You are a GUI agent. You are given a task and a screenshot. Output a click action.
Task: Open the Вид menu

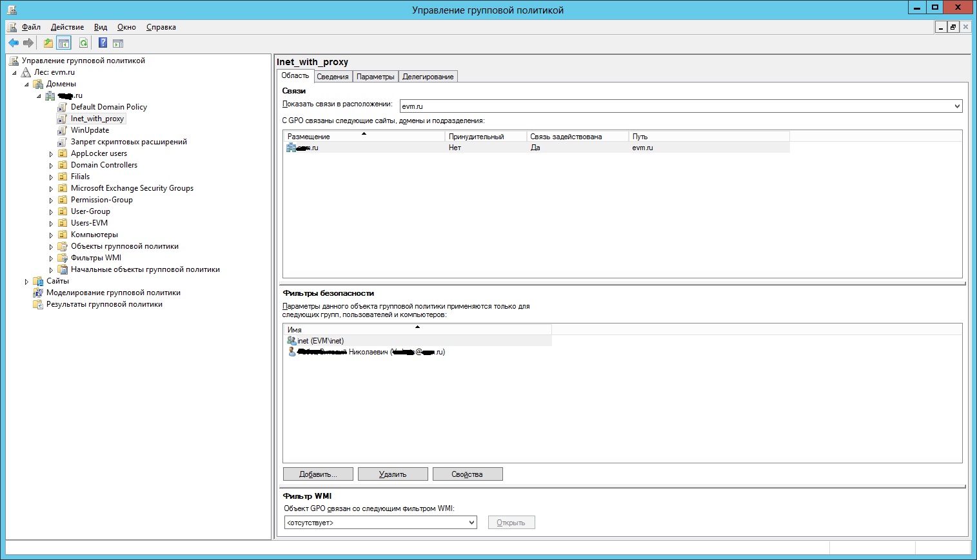click(x=101, y=27)
